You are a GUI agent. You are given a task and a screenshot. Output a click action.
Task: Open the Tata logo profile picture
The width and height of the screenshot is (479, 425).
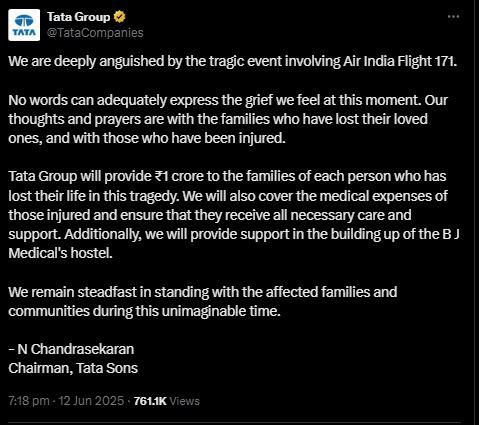(x=24, y=25)
